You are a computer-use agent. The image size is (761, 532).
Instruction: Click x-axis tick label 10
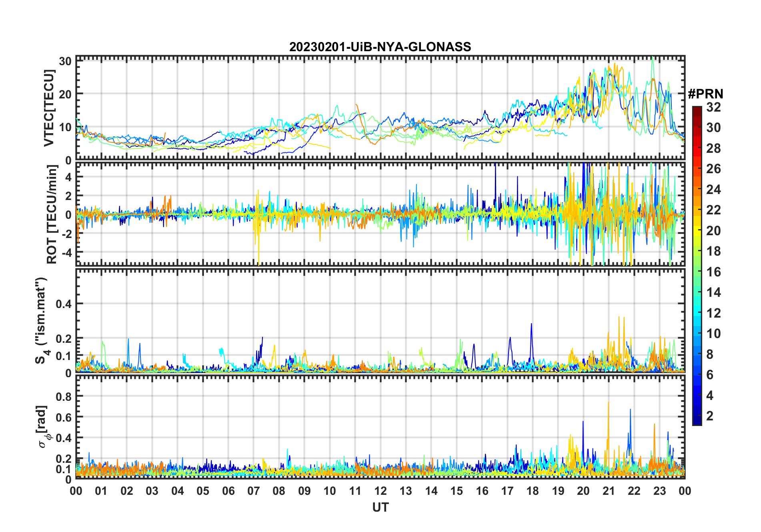coord(330,491)
